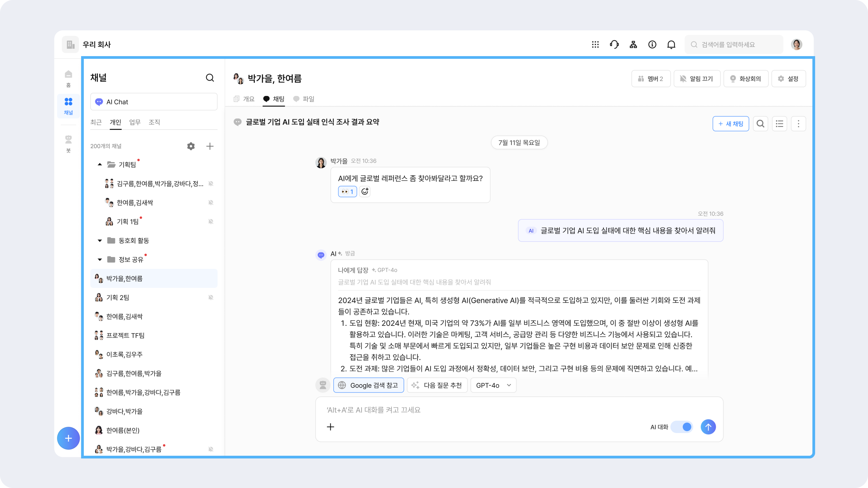Add emoji reaction to 박가을's message
Viewport: 868px width, 488px height.
coord(365,192)
